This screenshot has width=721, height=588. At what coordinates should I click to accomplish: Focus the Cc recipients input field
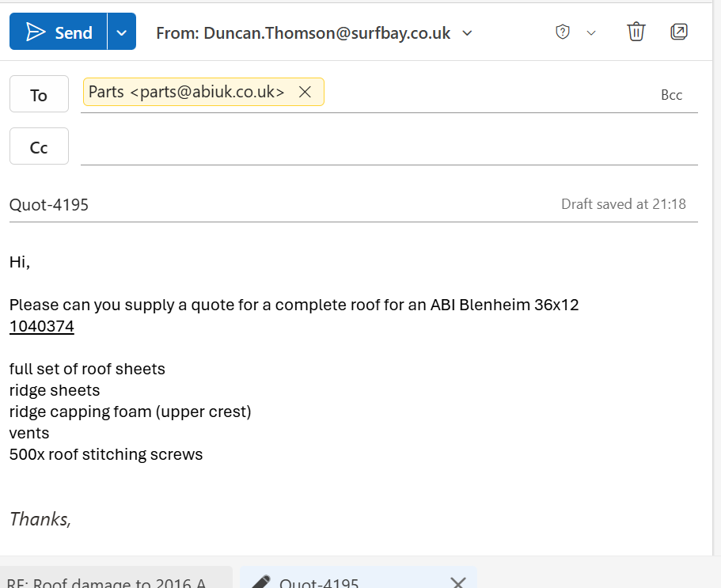388,148
